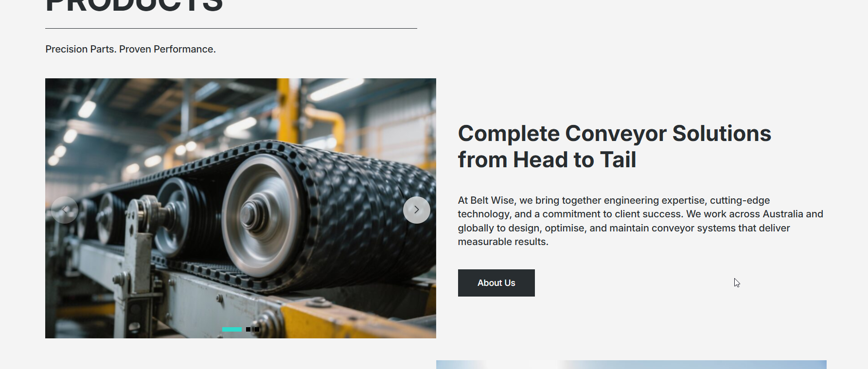Click the 'Precision Parts.' tagline text
This screenshot has width=868, height=369.
coord(81,49)
